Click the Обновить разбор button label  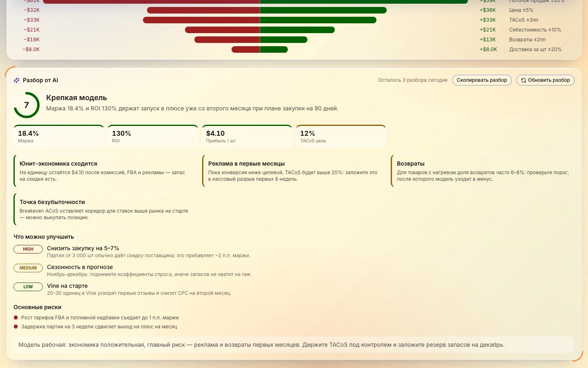[549, 80]
